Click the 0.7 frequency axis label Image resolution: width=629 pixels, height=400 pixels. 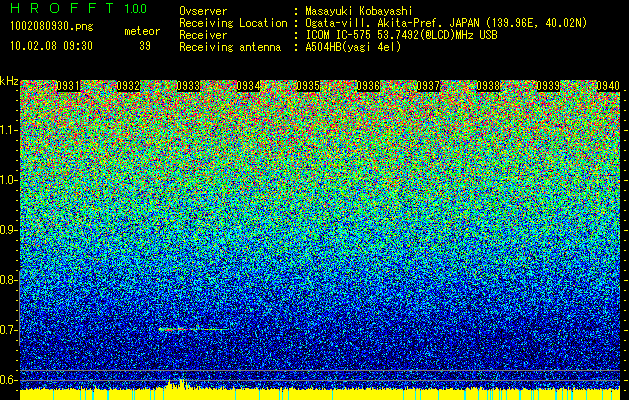[8, 330]
